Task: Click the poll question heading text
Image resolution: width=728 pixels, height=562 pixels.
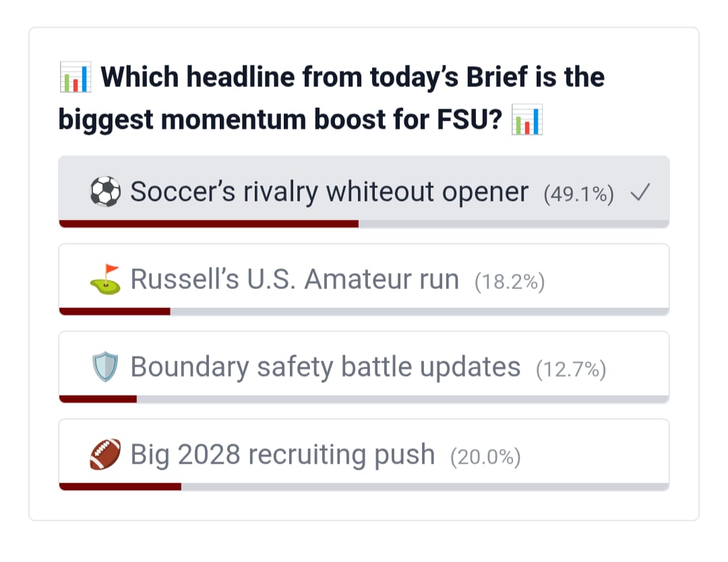Action: point(332,98)
